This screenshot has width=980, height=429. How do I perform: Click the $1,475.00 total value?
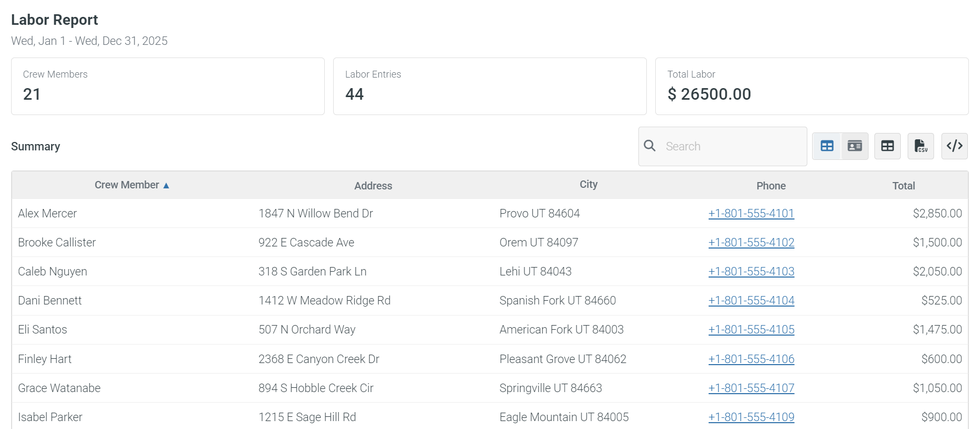tap(937, 329)
